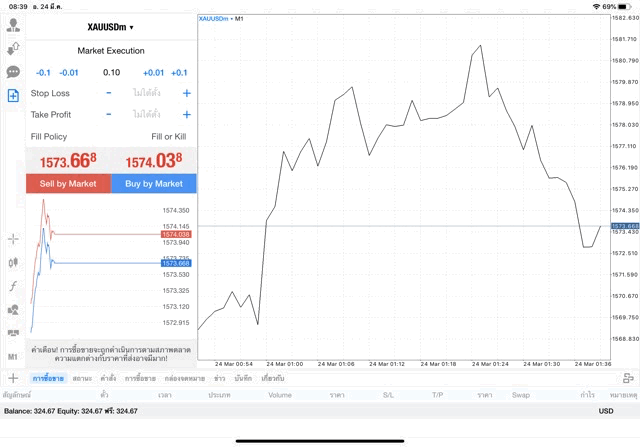Open the chat messages icon
Screen dimensions: 640x447
coord(13,72)
